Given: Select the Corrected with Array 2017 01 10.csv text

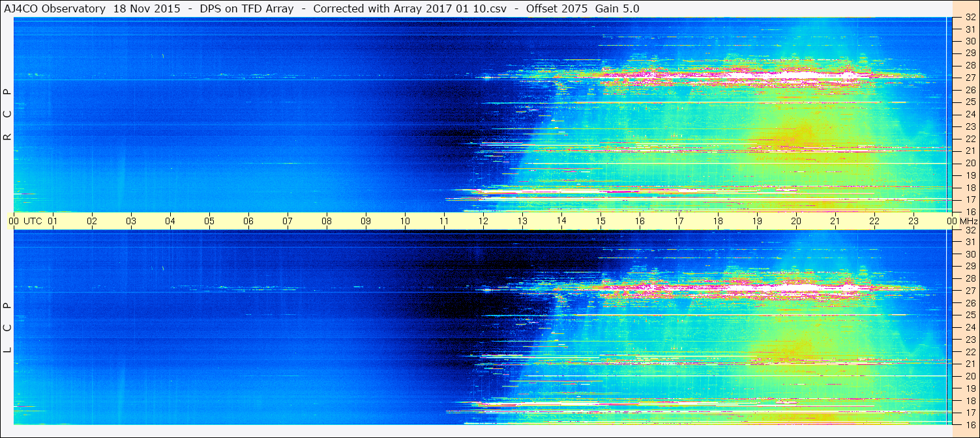Looking at the screenshot, I should tap(409, 8).
